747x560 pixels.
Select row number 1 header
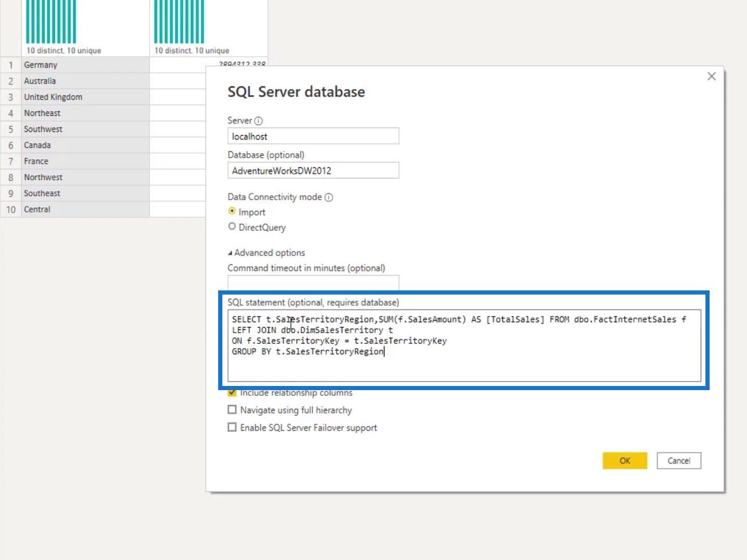tap(10, 65)
